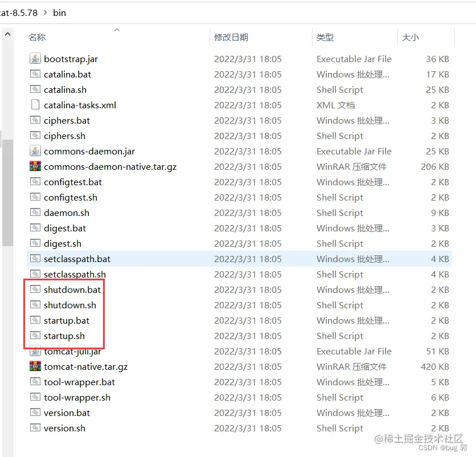Expand the breadcrumb chevron before bin
Image resolution: width=476 pixels, height=457 pixels.
(x=46, y=13)
